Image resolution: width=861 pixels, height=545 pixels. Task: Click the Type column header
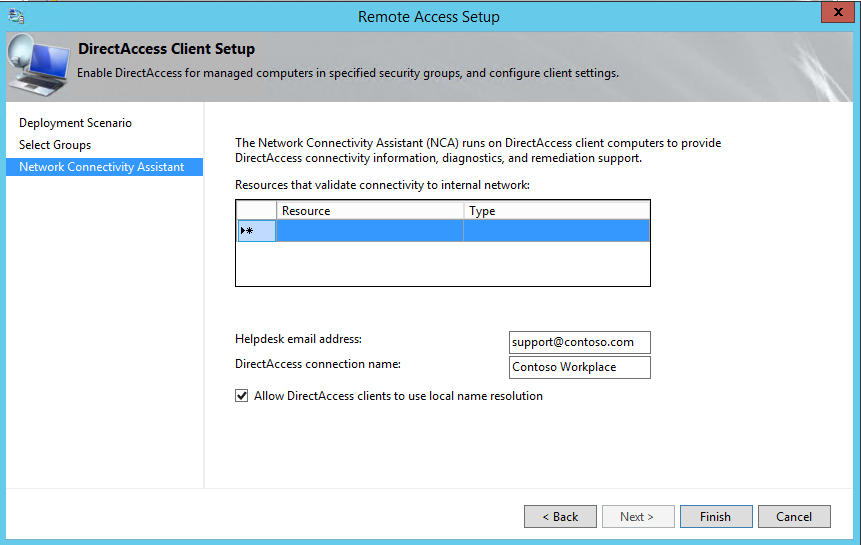[x=556, y=211]
